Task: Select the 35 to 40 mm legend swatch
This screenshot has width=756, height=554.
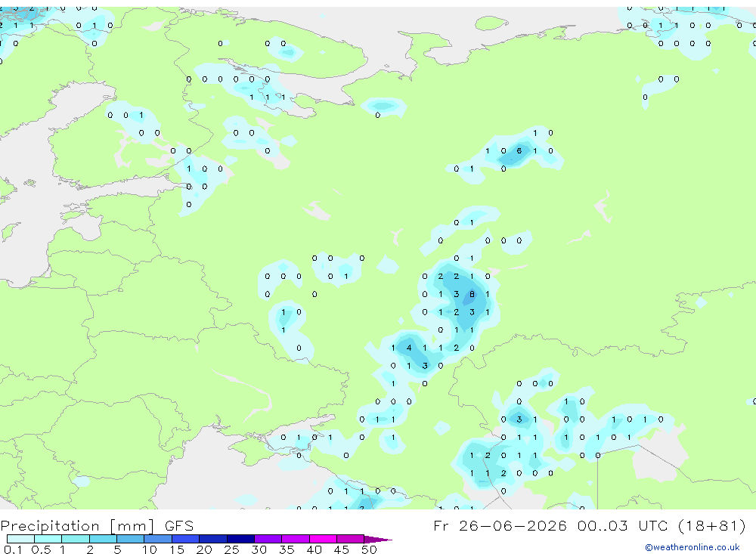Action: 295,539
